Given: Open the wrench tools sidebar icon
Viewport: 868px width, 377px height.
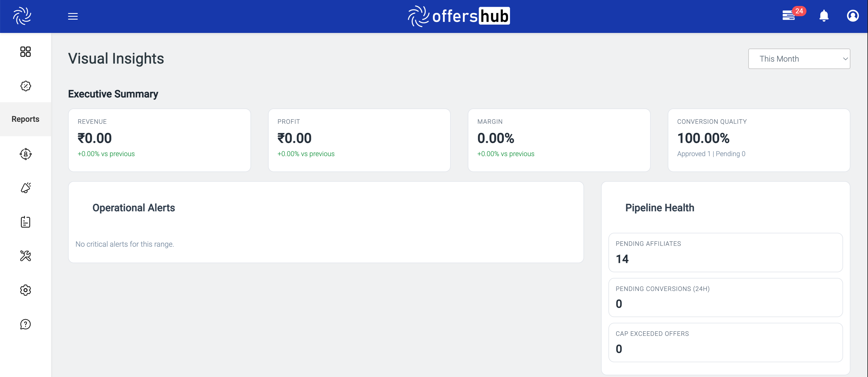Looking at the screenshot, I should coord(25,256).
